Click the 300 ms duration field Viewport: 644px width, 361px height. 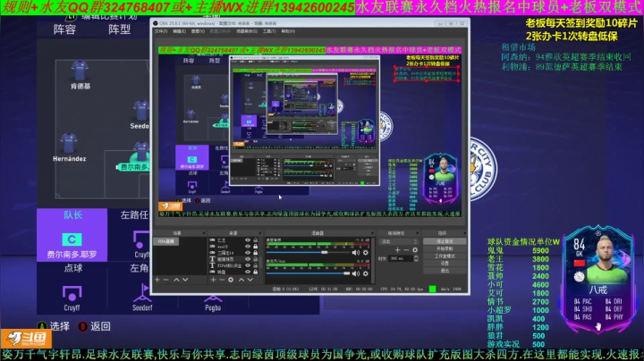(402, 258)
